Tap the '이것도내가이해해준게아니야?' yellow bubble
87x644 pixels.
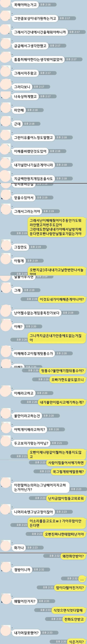62,299
